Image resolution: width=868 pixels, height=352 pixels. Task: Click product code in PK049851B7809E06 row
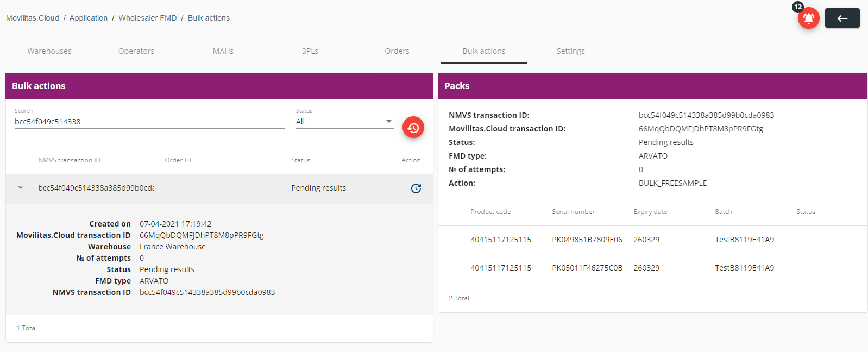[501, 240]
